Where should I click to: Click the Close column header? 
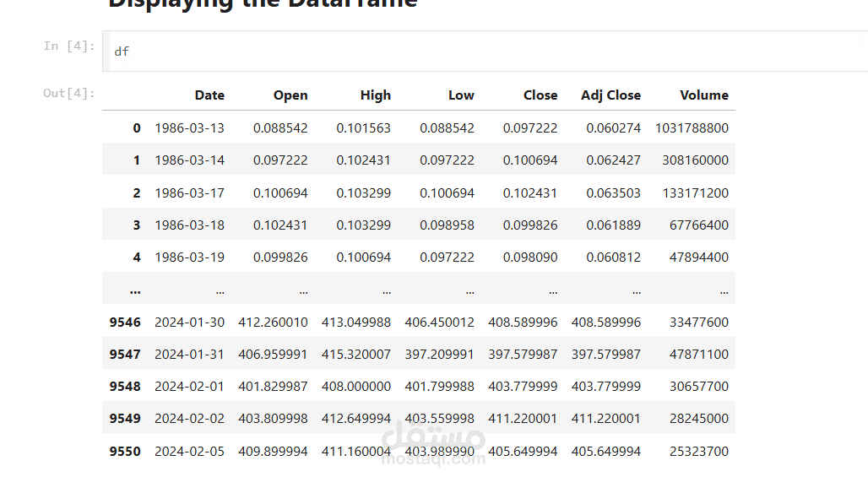click(x=540, y=95)
